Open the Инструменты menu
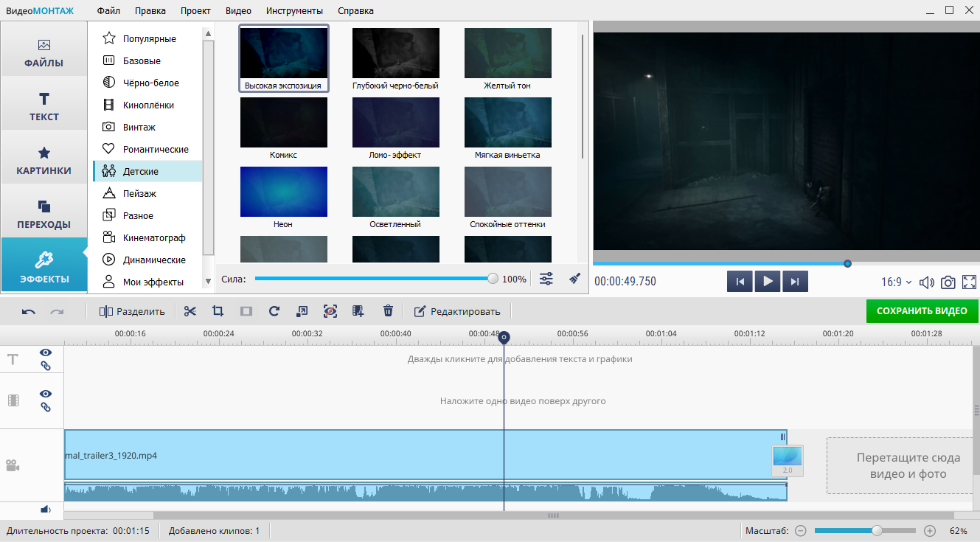The height and width of the screenshot is (542, 980). 294,11
